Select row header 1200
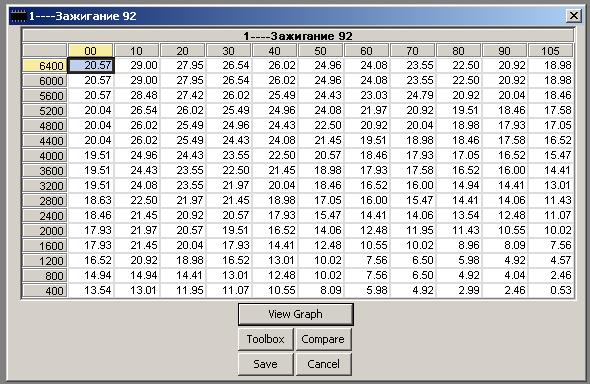The height and width of the screenshot is (384, 590). pyautogui.click(x=45, y=261)
